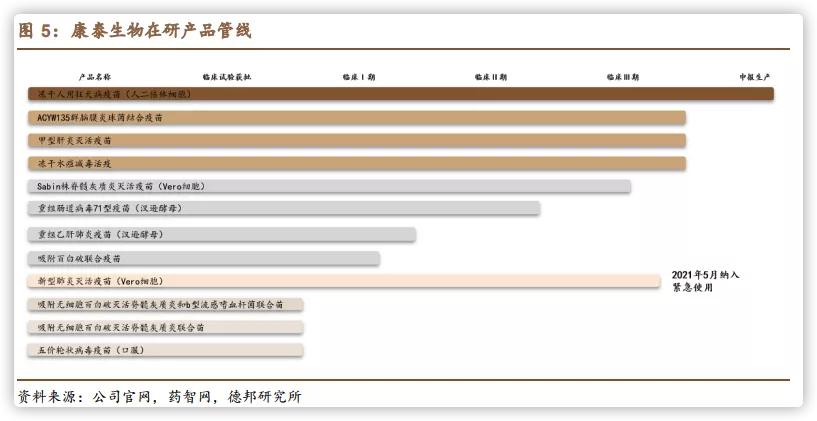
Task: Select the 'Sabin株脊髓灰质炎灭活疫苗（Vero细胞）' label
Action: [x=121, y=186]
